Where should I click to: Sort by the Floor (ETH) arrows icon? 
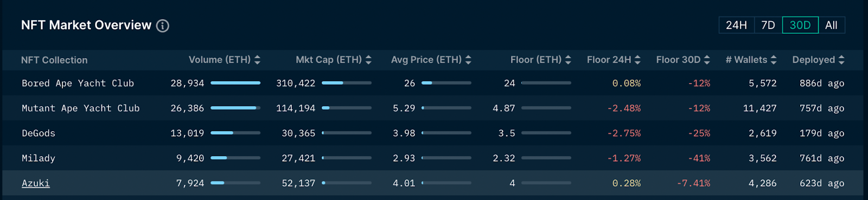pyautogui.click(x=568, y=60)
